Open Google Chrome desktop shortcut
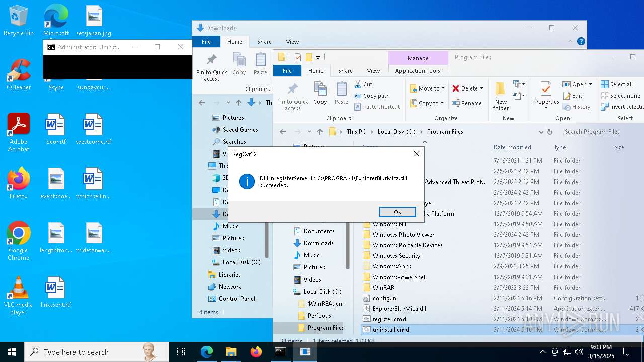This screenshot has height=362, width=644. [19, 241]
